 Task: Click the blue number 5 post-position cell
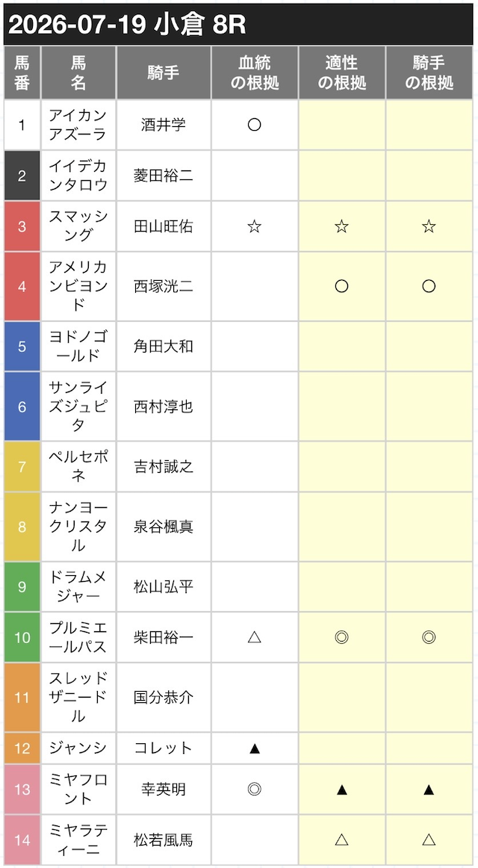click(22, 347)
